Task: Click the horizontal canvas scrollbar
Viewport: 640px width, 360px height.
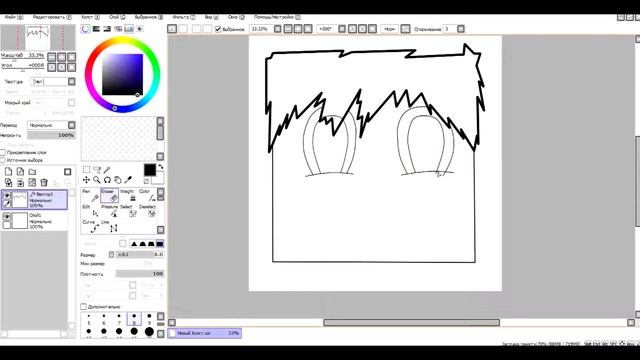Action: [x=411, y=322]
